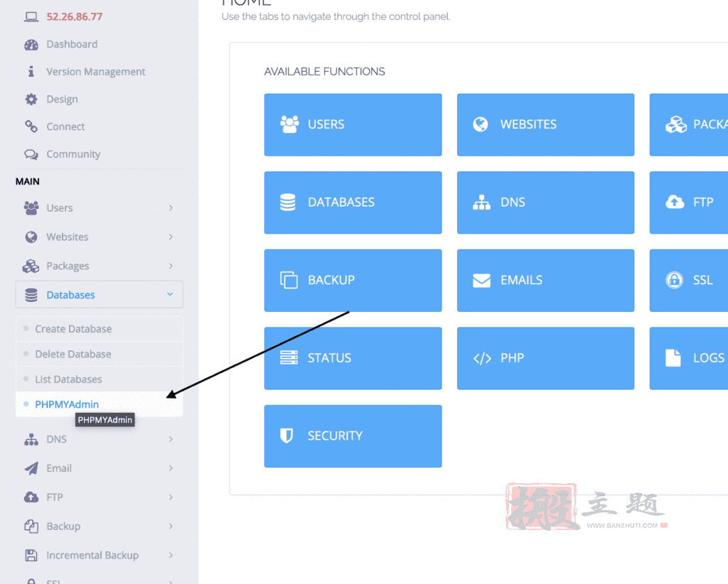The image size is (728, 584).
Task: Click the Users group icon in sidebar
Action: [31, 207]
